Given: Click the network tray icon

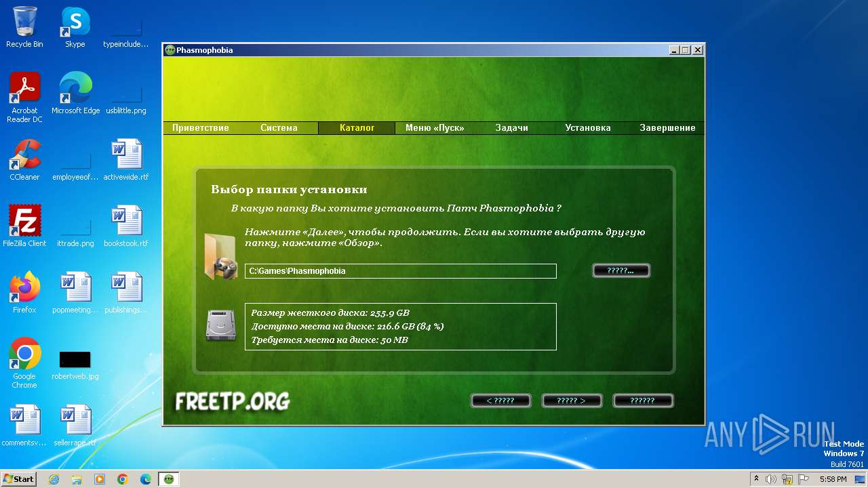Looking at the screenshot, I should coord(787,479).
